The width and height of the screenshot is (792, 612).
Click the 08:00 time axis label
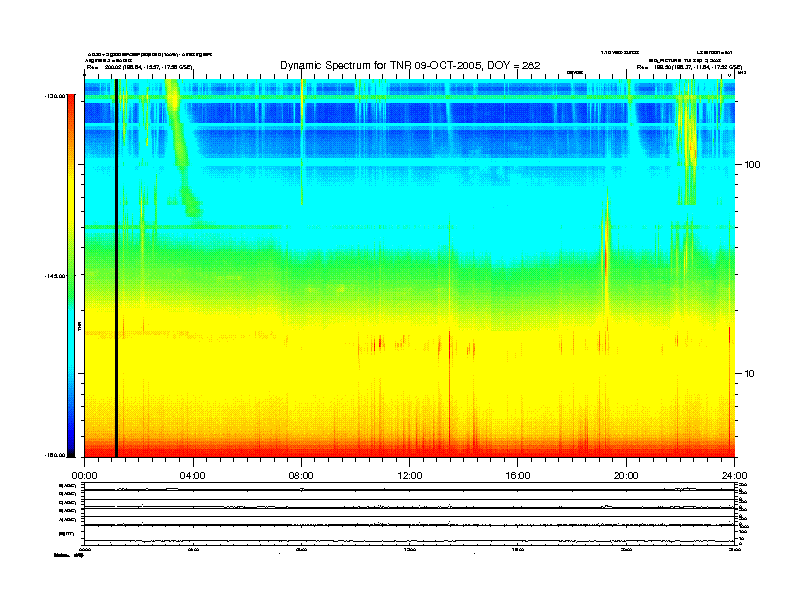pos(301,476)
